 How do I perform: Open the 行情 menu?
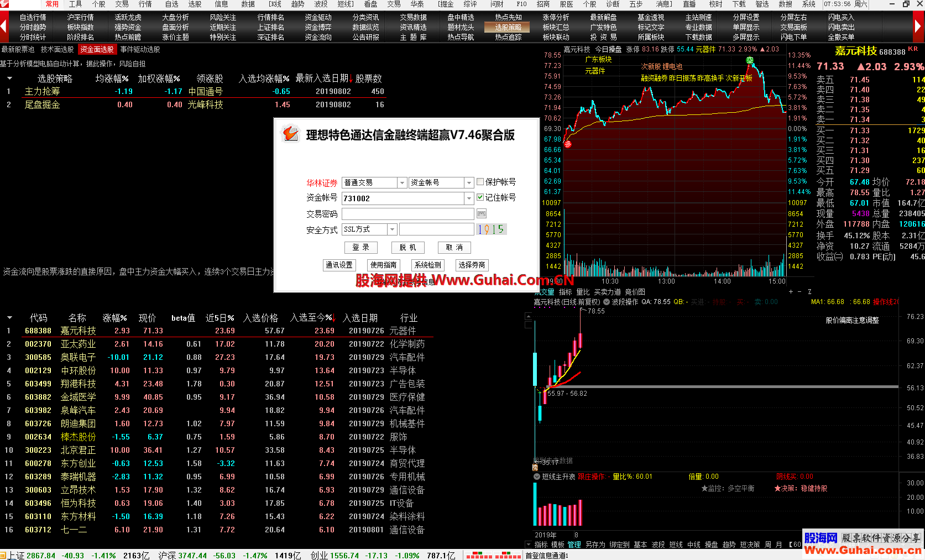coord(145,4)
